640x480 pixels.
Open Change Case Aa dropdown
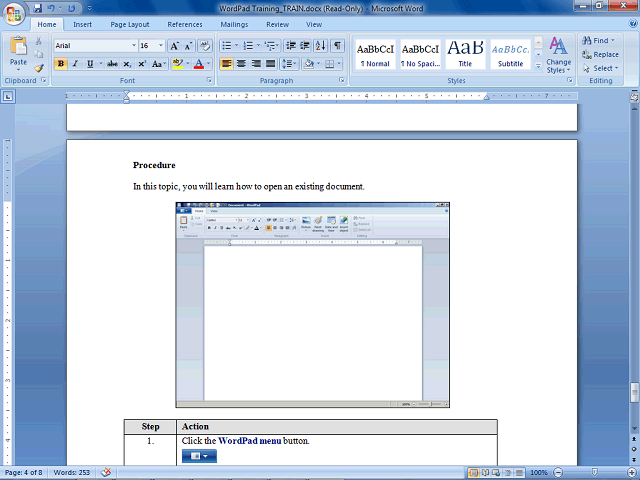pyautogui.click(x=159, y=64)
